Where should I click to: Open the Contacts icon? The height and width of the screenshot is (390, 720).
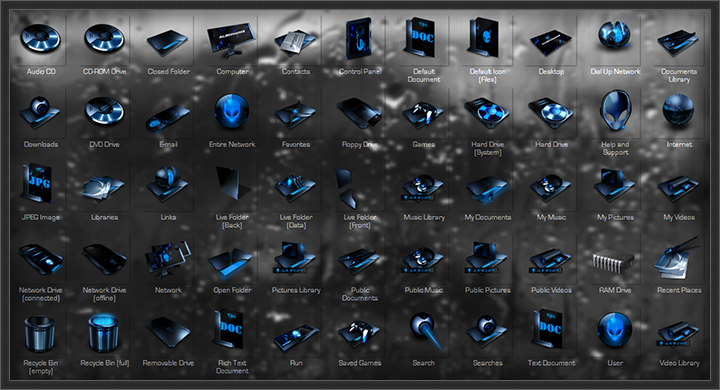[296, 43]
